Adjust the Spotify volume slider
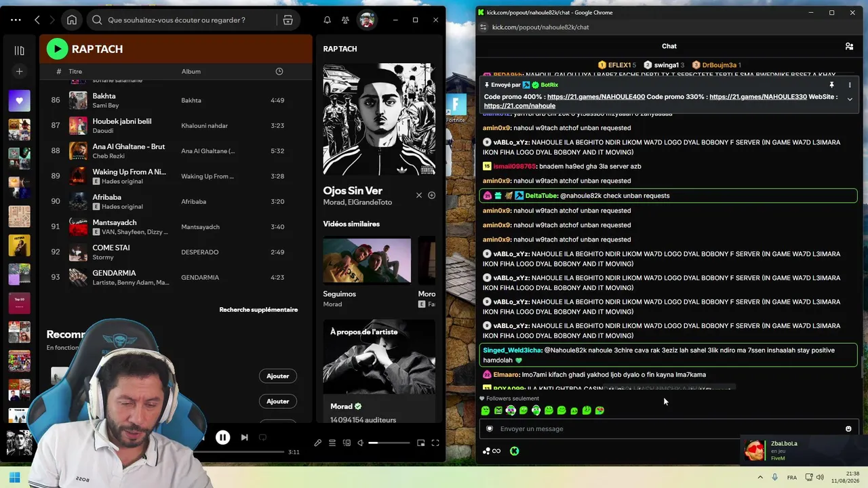 tap(389, 443)
